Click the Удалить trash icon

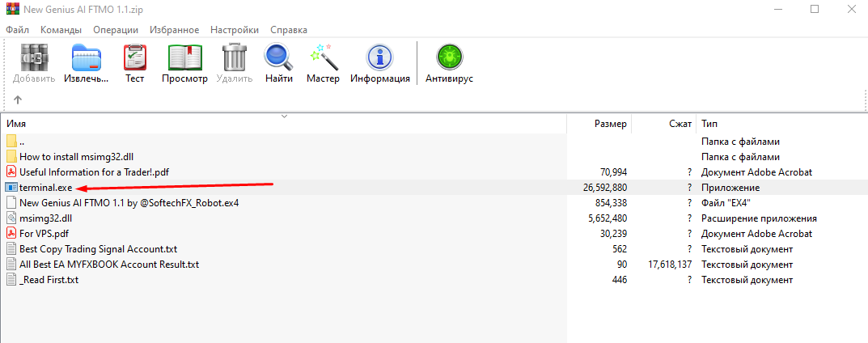point(234,57)
